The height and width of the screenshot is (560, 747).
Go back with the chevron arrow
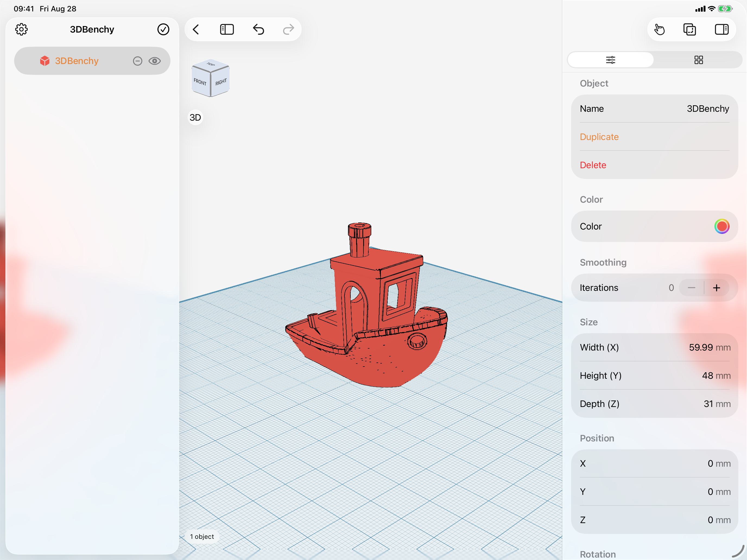point(196,29)
